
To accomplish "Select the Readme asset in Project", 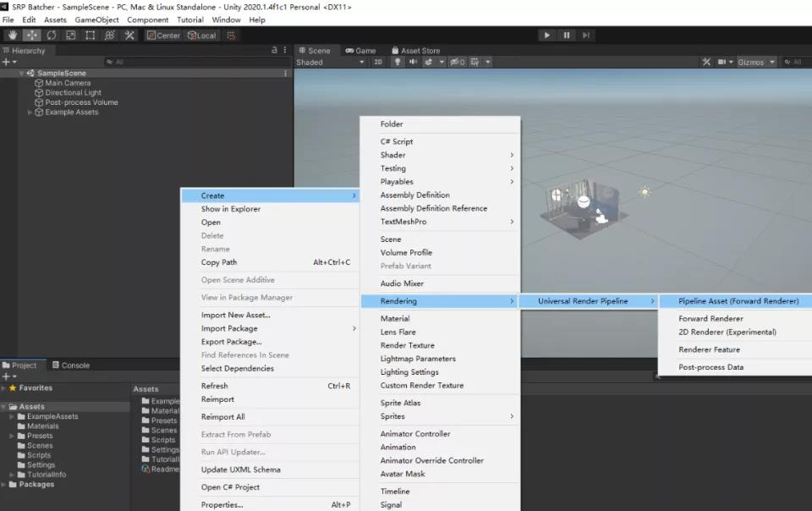I will (x=161, y=469).
